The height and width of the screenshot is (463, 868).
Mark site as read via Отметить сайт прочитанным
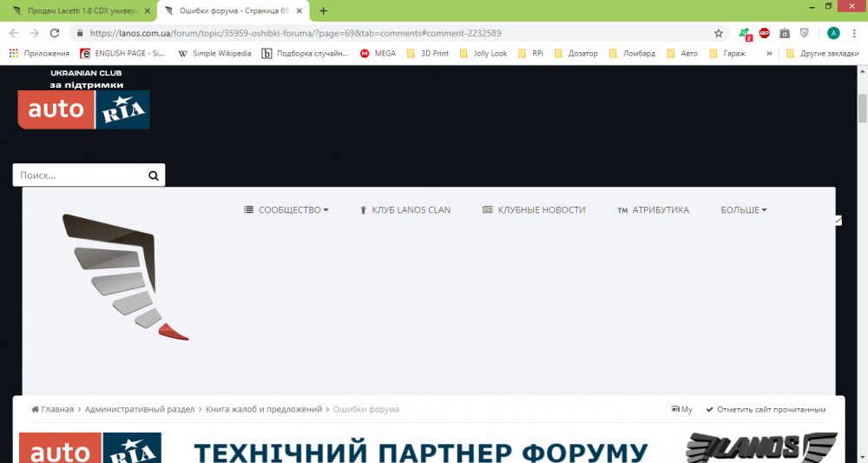point(766,409)
